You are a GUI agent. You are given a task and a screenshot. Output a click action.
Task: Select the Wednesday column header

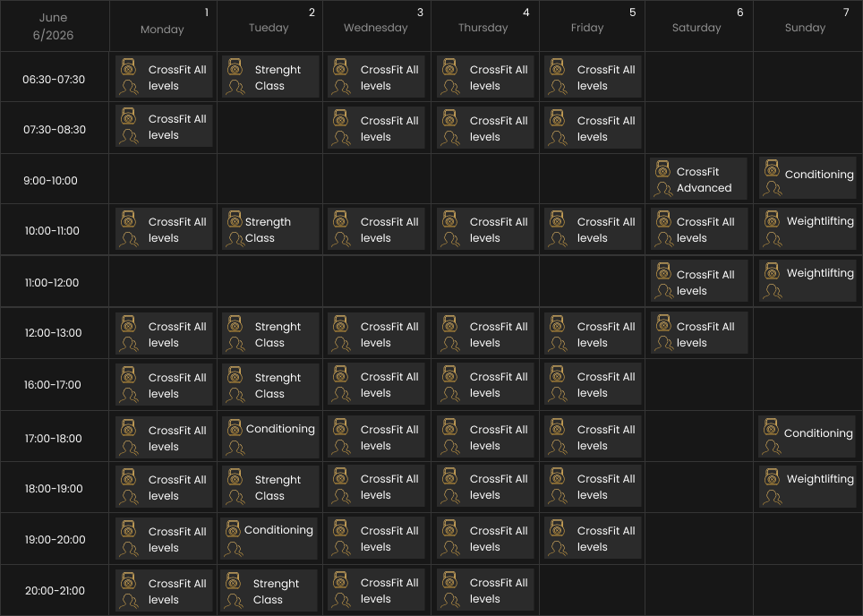point(377,26)
